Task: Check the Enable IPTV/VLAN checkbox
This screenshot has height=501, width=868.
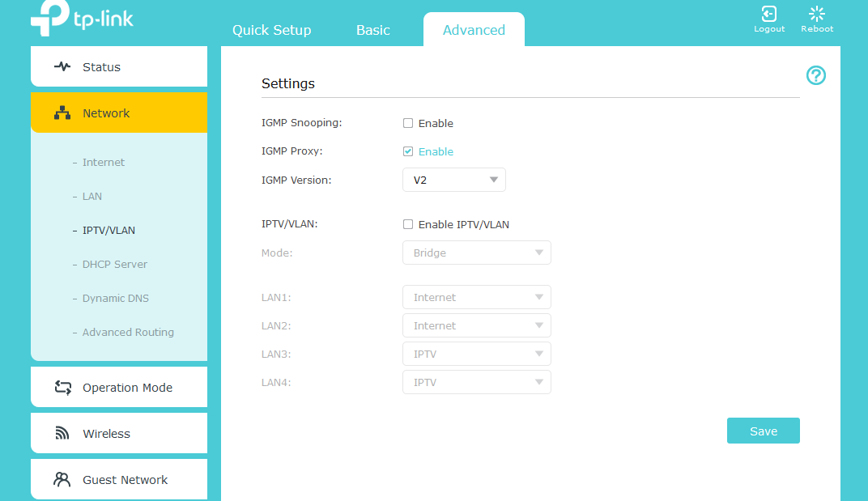Action: (408, 224)
